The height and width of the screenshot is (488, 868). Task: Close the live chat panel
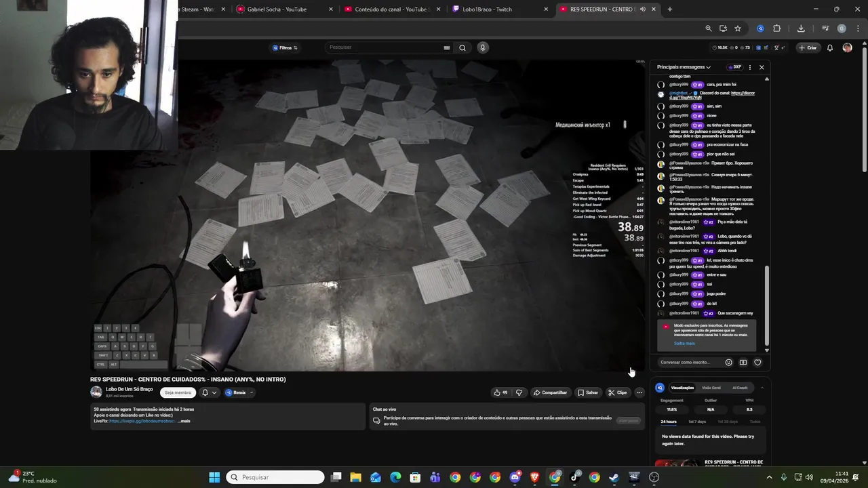point(762,67)
